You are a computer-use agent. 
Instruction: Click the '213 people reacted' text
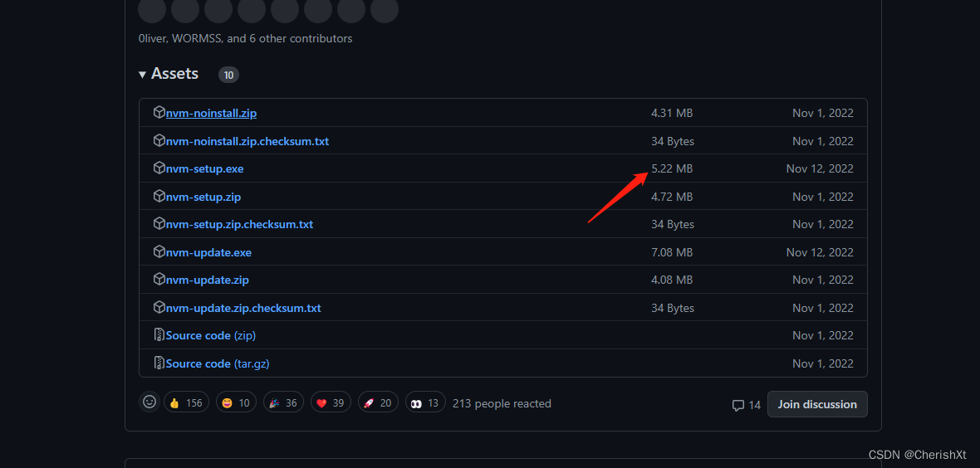pyautogui.click(x=502, y=403)
